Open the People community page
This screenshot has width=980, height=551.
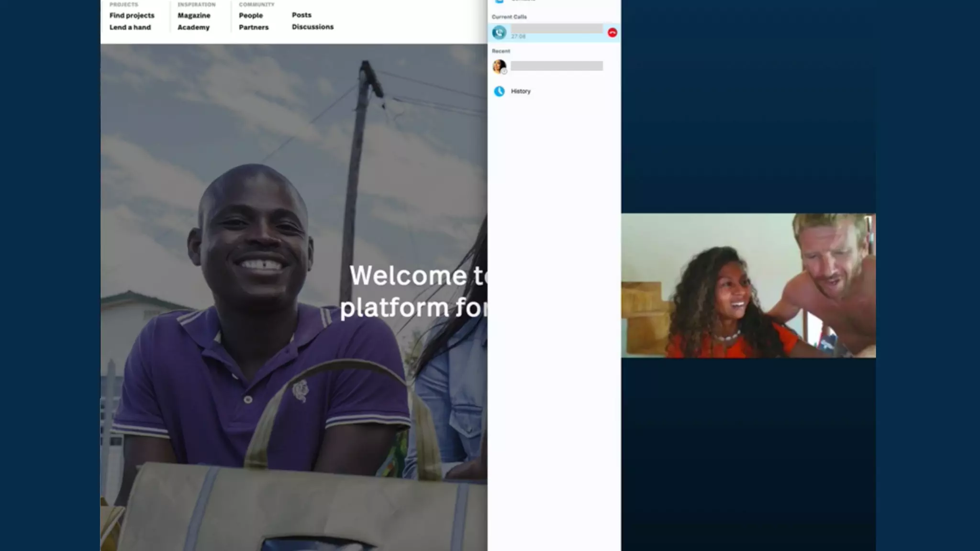point(251,15)
